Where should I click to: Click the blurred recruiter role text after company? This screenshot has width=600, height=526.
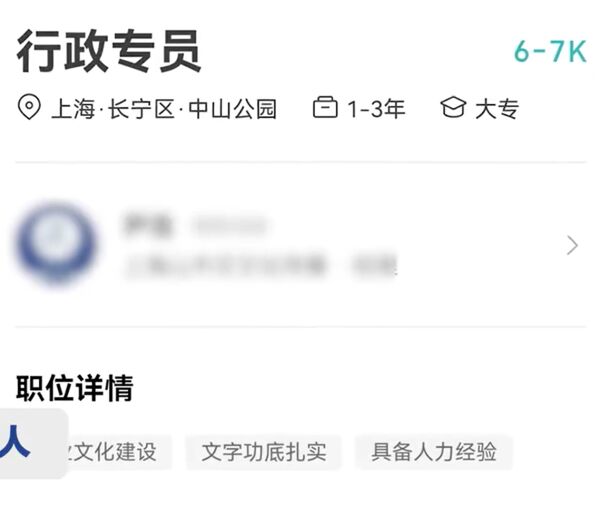[374, 265]
